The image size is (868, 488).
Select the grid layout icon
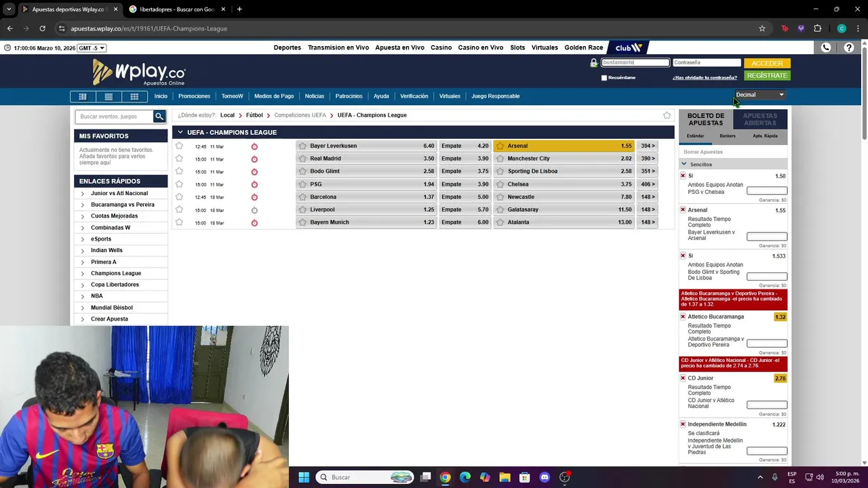(x=134, y=96)
